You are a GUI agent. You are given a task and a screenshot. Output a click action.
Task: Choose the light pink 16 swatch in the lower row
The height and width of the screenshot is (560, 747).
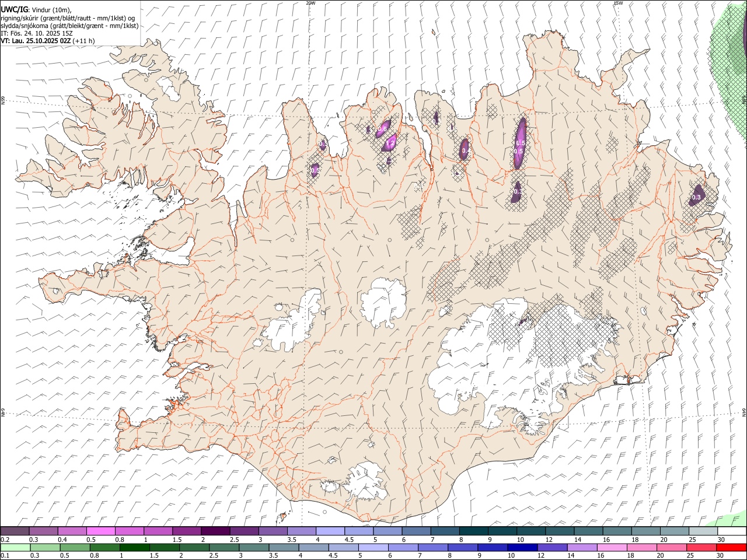tap(612, 548)
